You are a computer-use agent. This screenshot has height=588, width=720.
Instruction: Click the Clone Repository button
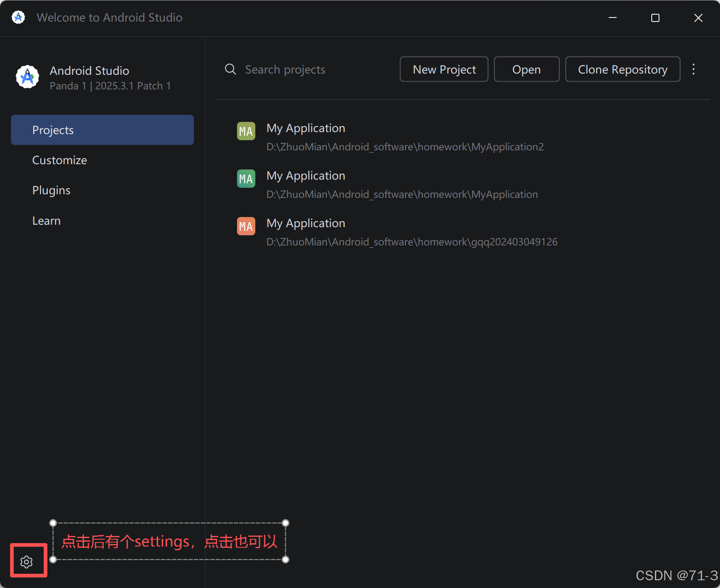pyautogui.click(x=622, y=69)
